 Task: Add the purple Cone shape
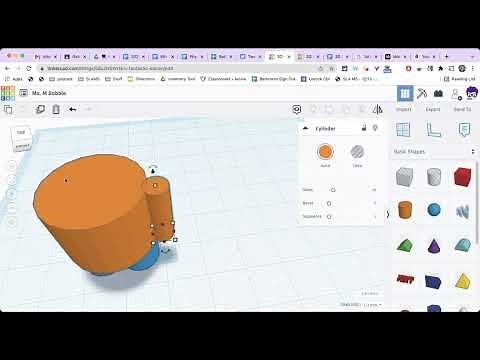click(x=434, y=246)
